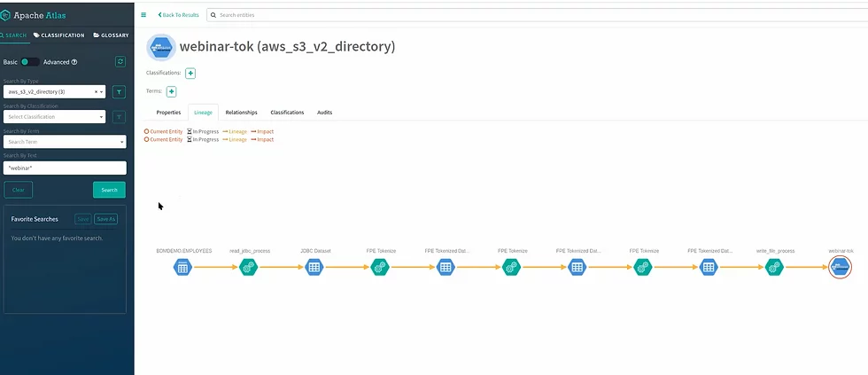Image resolution: width=868 pixels, height=375 pixels.
Task: Add a term with the plus icon
Action: pyautogui.click(x=171, y=91)
